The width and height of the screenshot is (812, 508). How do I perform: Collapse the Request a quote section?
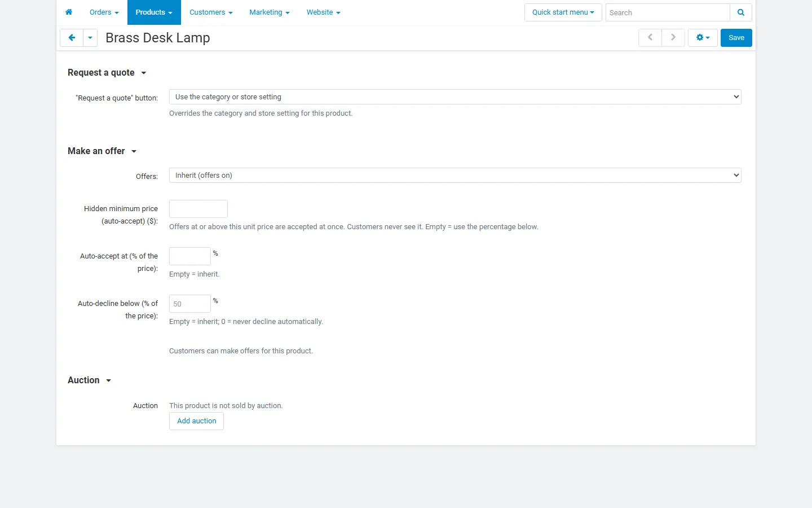107,73
